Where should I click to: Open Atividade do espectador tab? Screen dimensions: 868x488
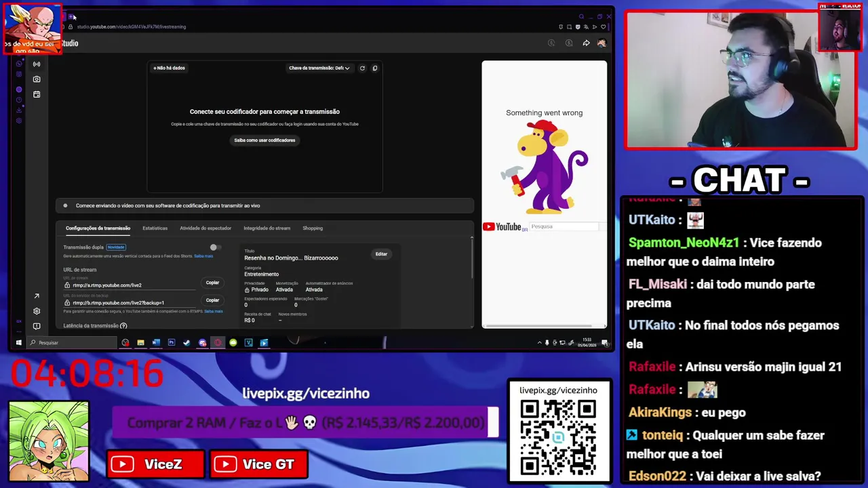click(x=205, y=228)
